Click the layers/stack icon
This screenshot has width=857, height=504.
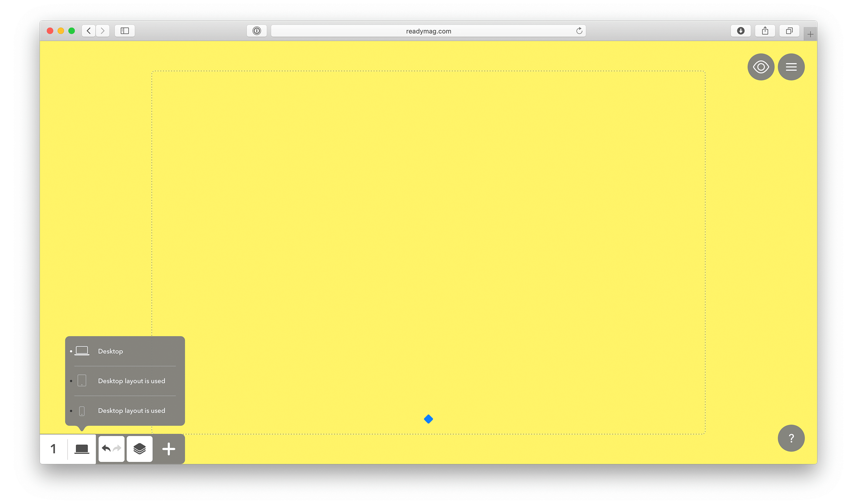pos(140,449)
